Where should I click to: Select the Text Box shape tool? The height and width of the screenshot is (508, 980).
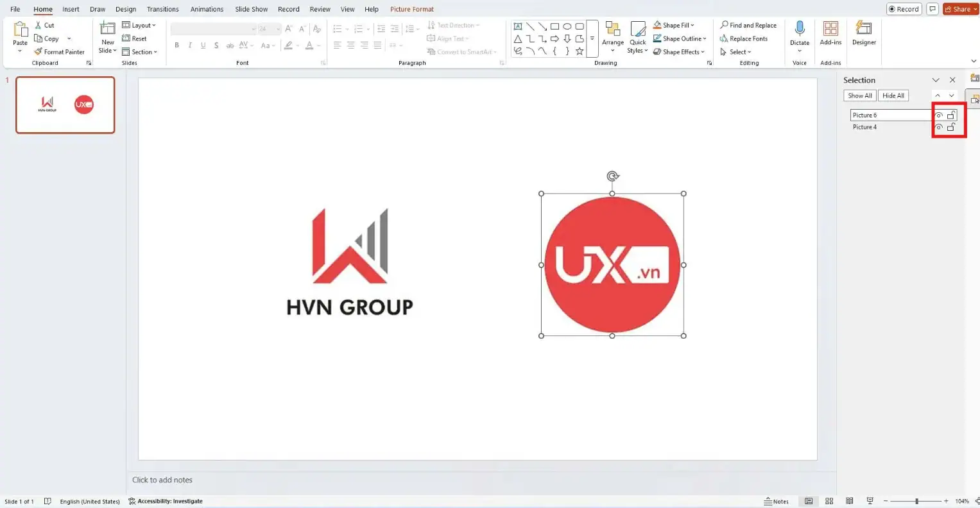(518, 26)
